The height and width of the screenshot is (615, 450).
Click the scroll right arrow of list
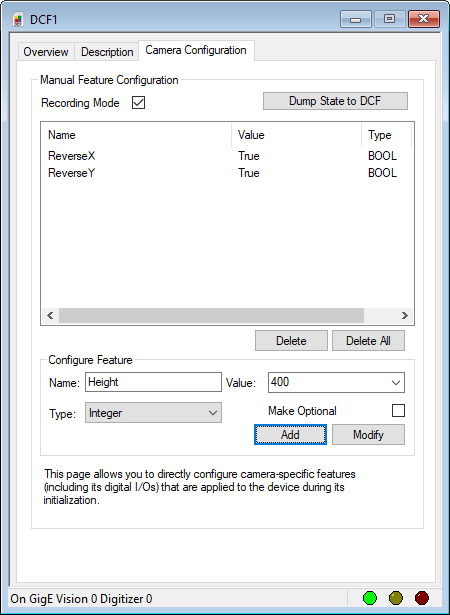(x=404, y=315)
